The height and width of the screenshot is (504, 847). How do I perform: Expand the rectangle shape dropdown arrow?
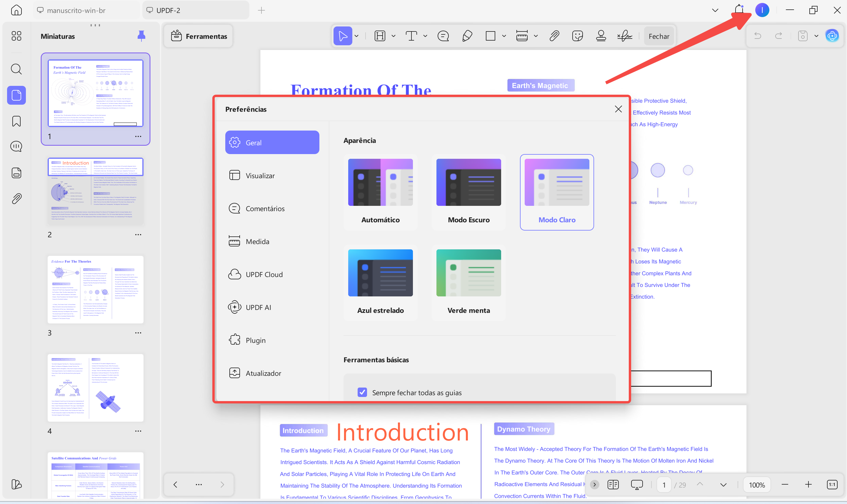tap(504, 36)
